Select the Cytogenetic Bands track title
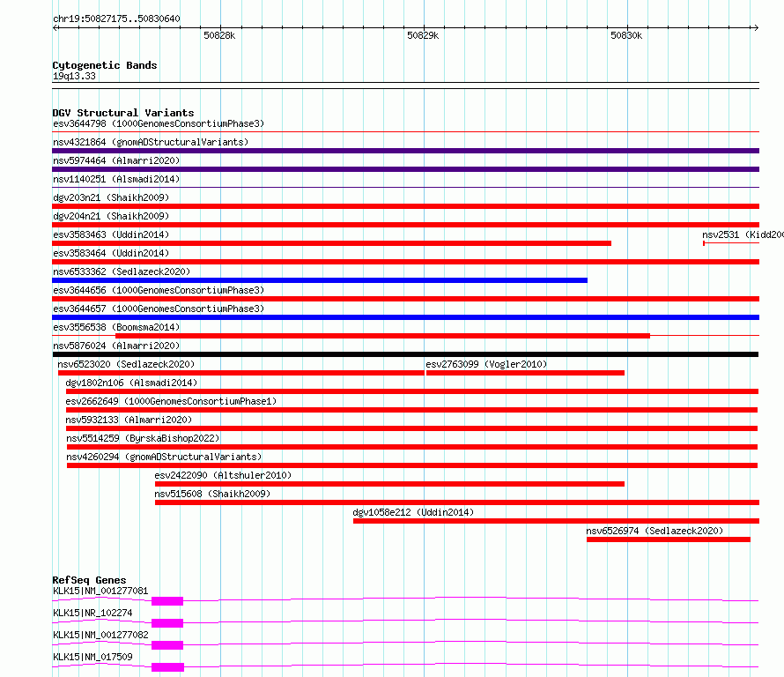 [105, 65]
